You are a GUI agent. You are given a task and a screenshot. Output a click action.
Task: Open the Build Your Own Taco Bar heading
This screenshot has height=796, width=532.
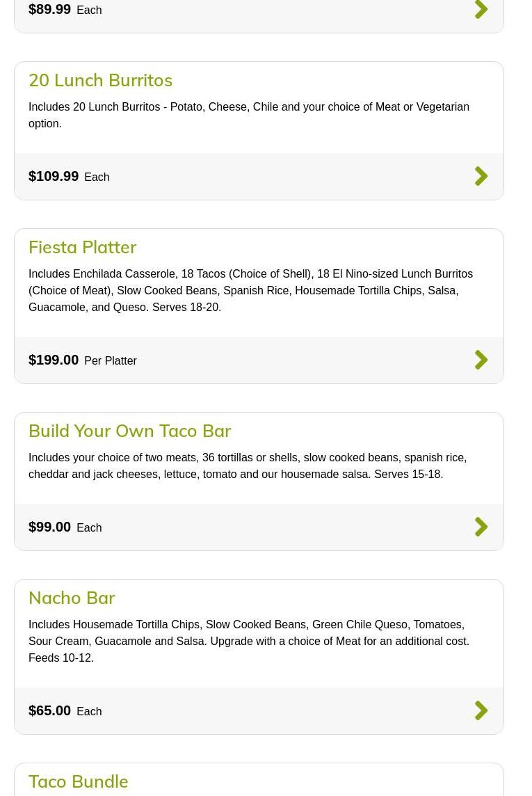click(x=129, y=431)
